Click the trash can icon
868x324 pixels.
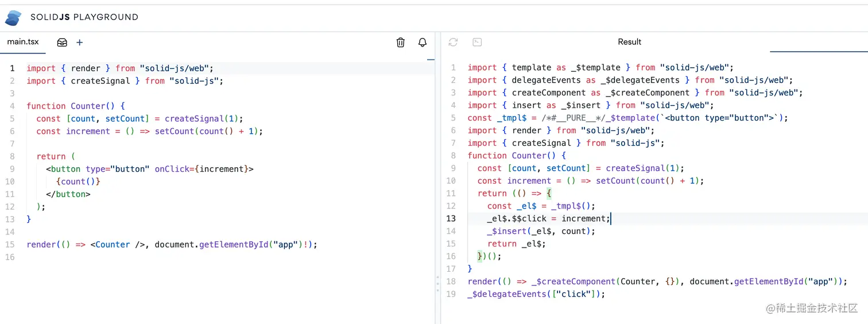(401, 43)
